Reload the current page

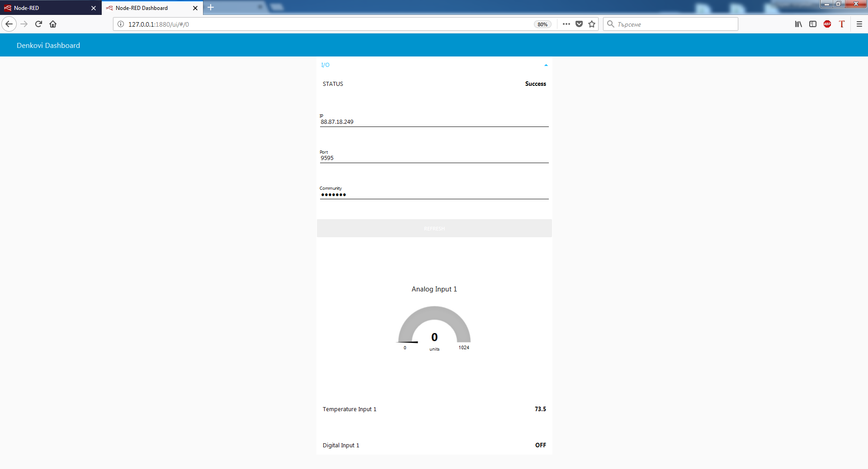pos(38,24)
